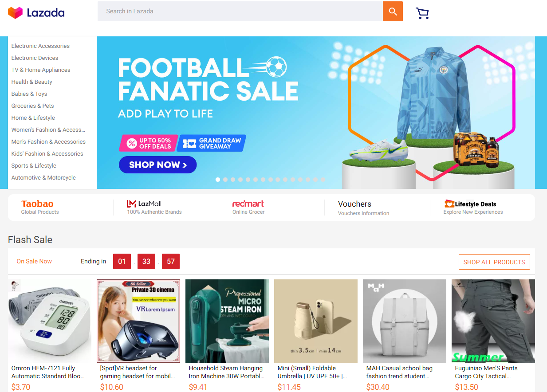Viewport: 547px width, 392px height.
Task: Click SHOP ALL PRODUCTS button
Action: point(494,262)
